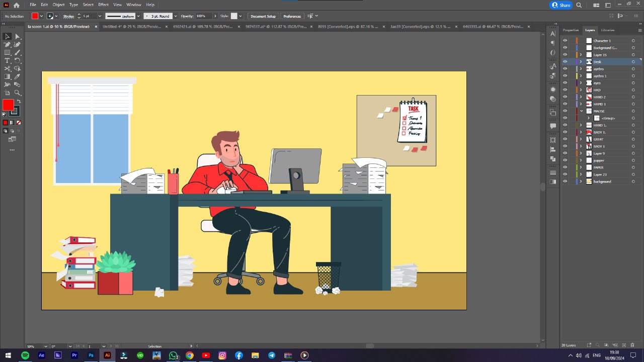Expand the Layer 15 layer
This screenshot has height=362, width=644.
[581, 55]
